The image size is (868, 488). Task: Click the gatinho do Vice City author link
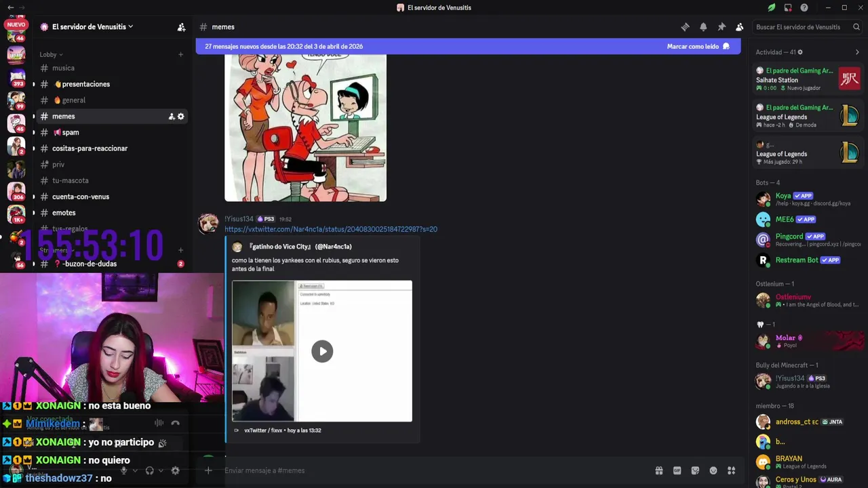[x=300, y=247]
